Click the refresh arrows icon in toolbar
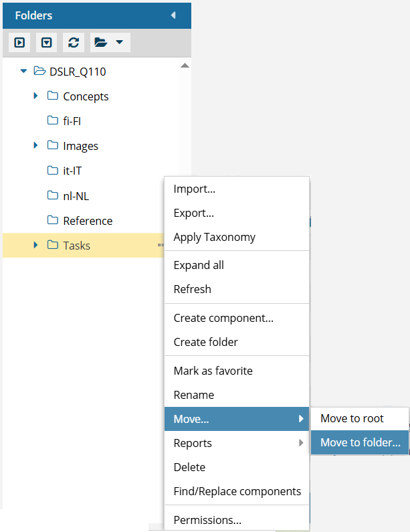Image resolution: width=410 pixels, height=532 pixels. point(74,43)
